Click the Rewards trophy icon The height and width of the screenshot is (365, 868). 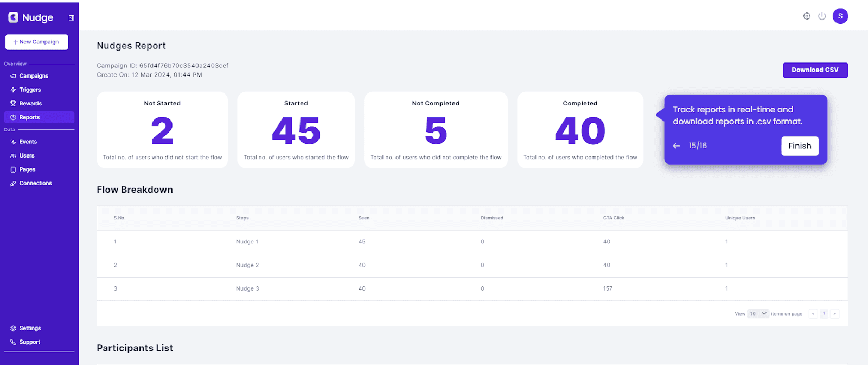click(13, 104)
